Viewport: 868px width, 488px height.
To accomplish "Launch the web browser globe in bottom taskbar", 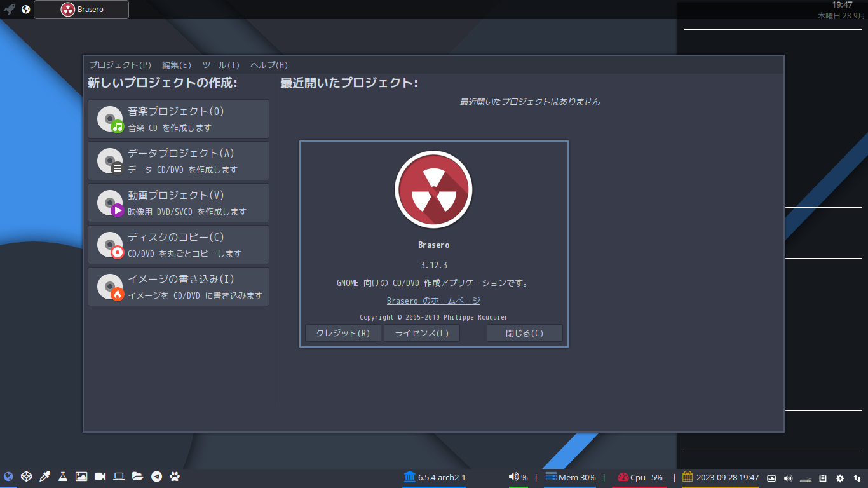I will pyautogui.click(x=8, y=477).
